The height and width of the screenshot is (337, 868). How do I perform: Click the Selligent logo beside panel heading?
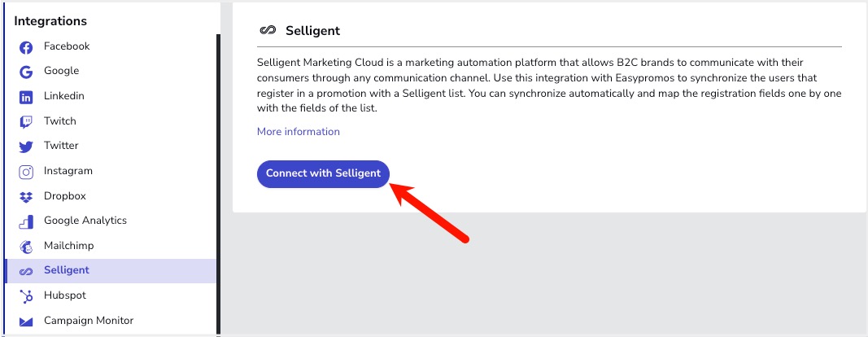click(267, 31)
